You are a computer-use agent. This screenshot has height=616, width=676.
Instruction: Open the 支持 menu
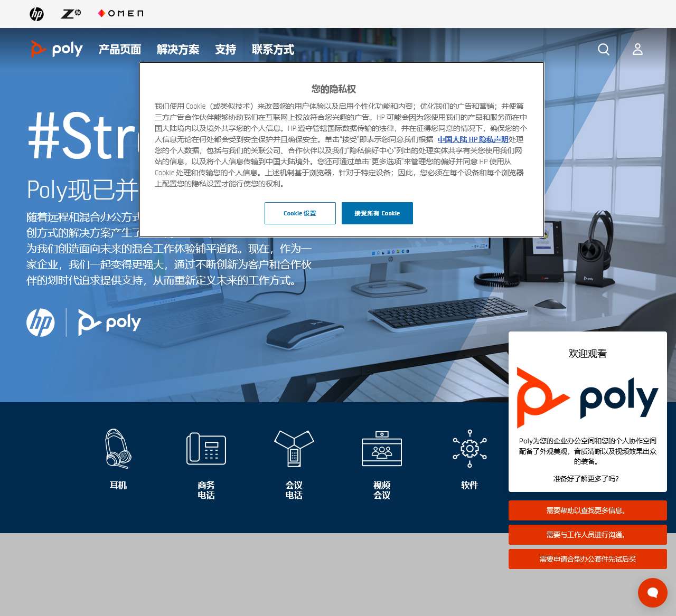(226, 50)
